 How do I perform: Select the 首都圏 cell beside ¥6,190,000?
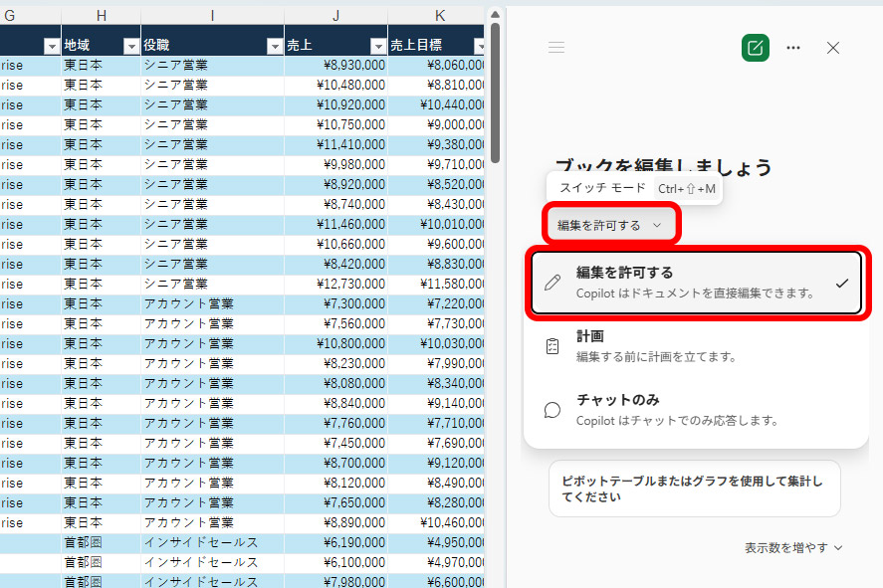click(101, 543)
